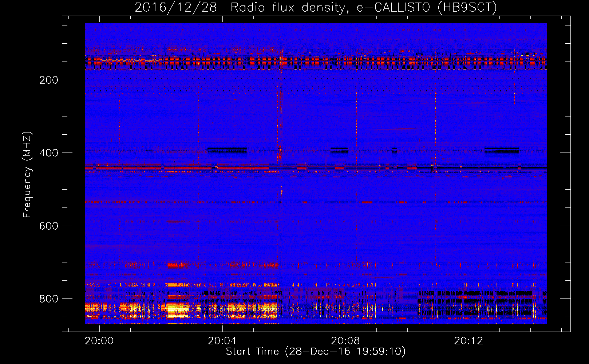This screenshot has height=364, width=589.
Task: Click the 20:12 time tick label
Action: point(469,341)
